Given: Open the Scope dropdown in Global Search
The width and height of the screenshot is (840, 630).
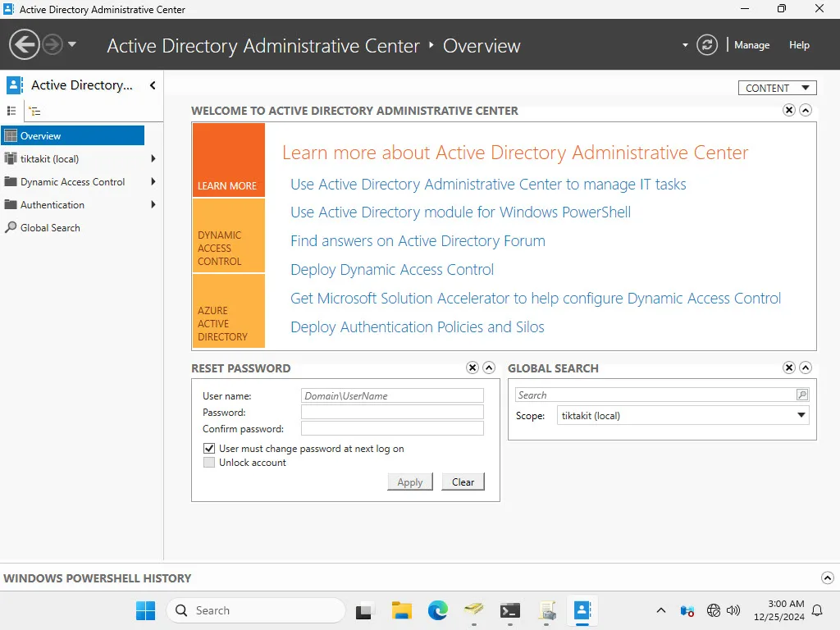Looking at the screenshot, I should pyautogui.click(x=801, y=416).
